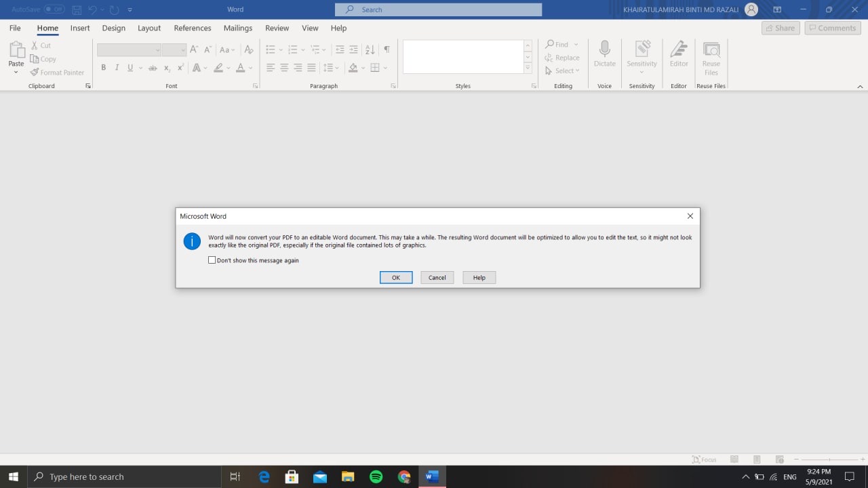The image size is (868, 488).
Task: Click the Search box in title bar
Action: (x=438, y=9)
